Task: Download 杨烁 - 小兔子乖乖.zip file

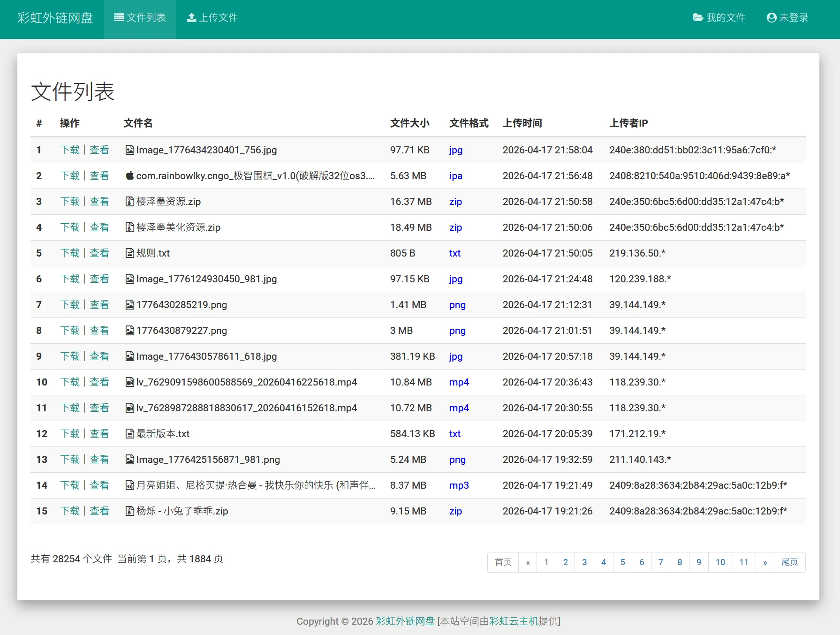Action: coord(69,511)
